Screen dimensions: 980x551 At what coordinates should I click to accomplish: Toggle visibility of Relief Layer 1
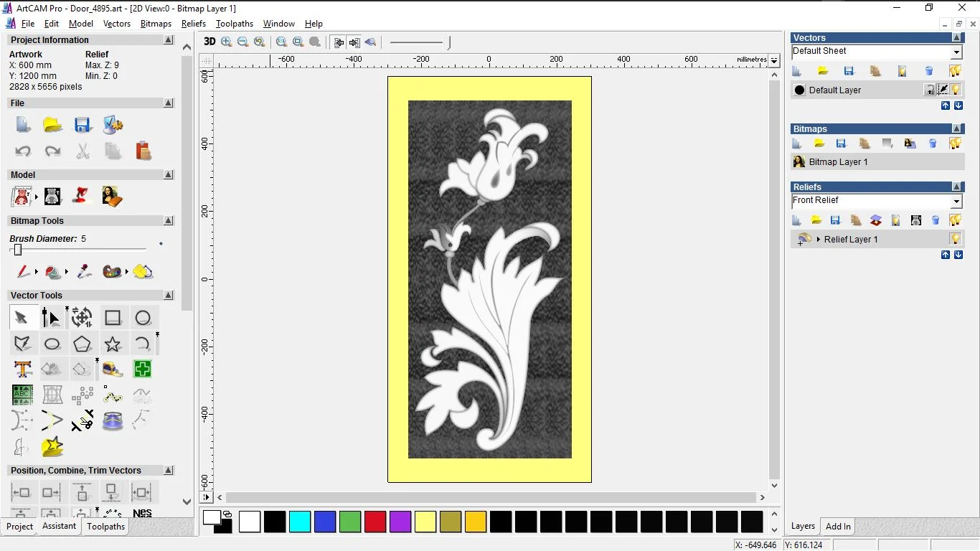tap(955, 239)
